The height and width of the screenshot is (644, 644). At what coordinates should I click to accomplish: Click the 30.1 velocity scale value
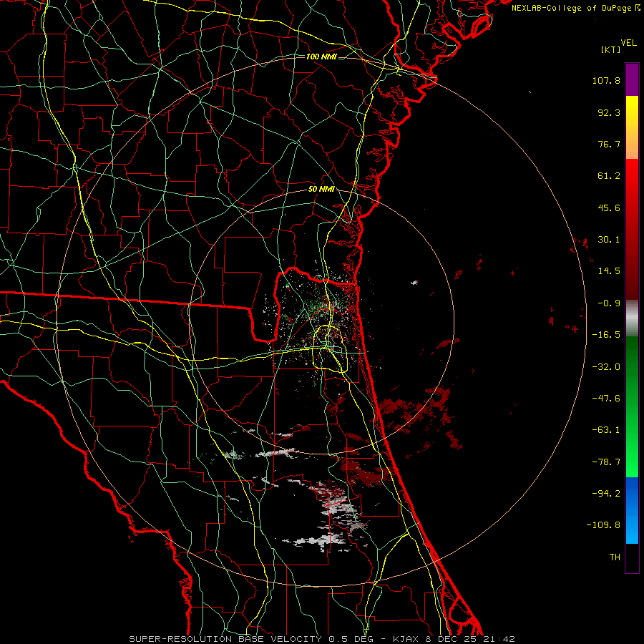pyautogui.click(x=609, y=240)
